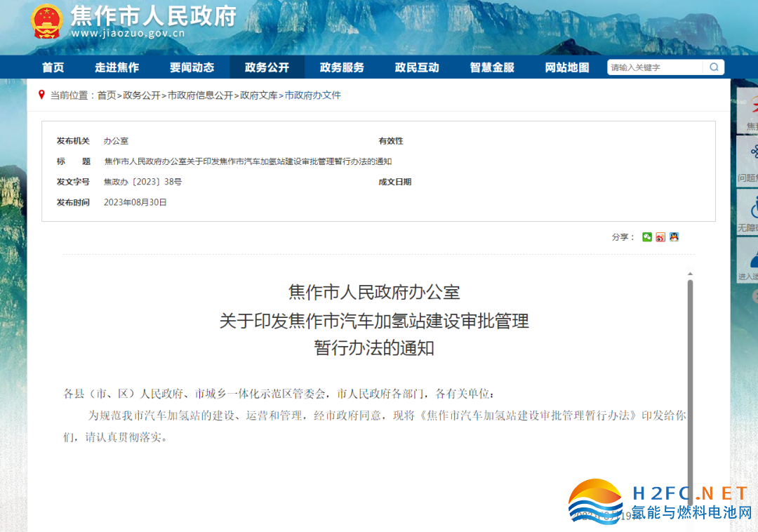This screenshot has height=532, width=758.
Task: Select the 政务服务 navigation item
Action: pos(342,67)
